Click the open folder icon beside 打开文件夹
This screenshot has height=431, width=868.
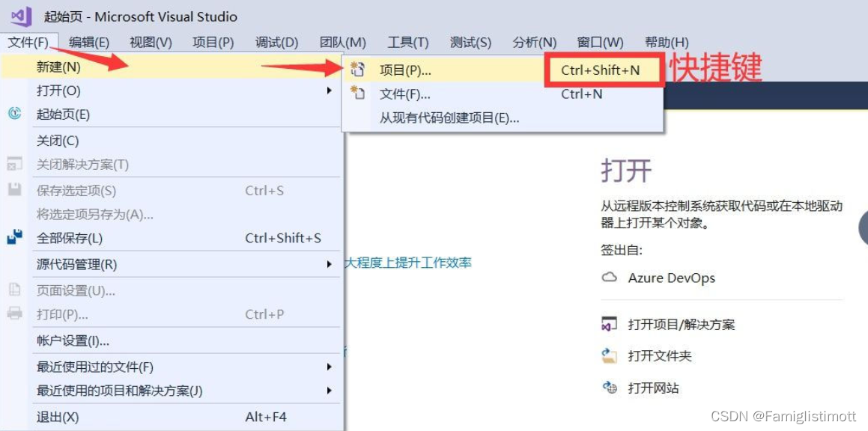coord(610,355)
